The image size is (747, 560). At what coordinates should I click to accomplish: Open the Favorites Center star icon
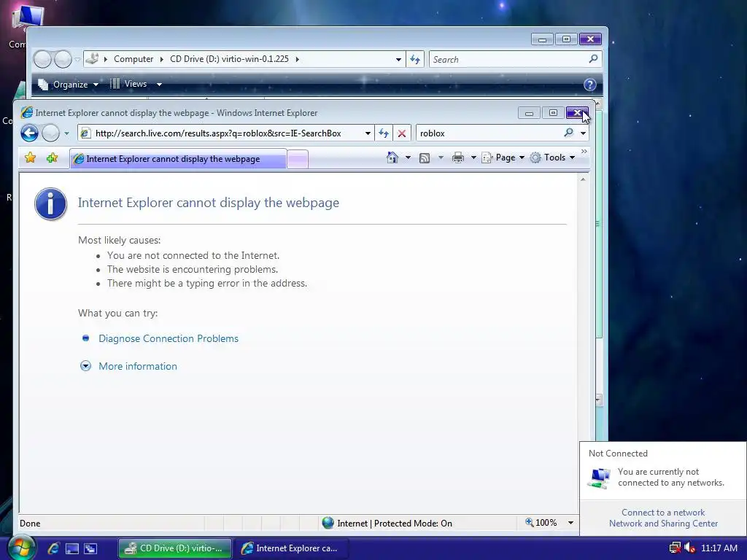pos(30,158)
